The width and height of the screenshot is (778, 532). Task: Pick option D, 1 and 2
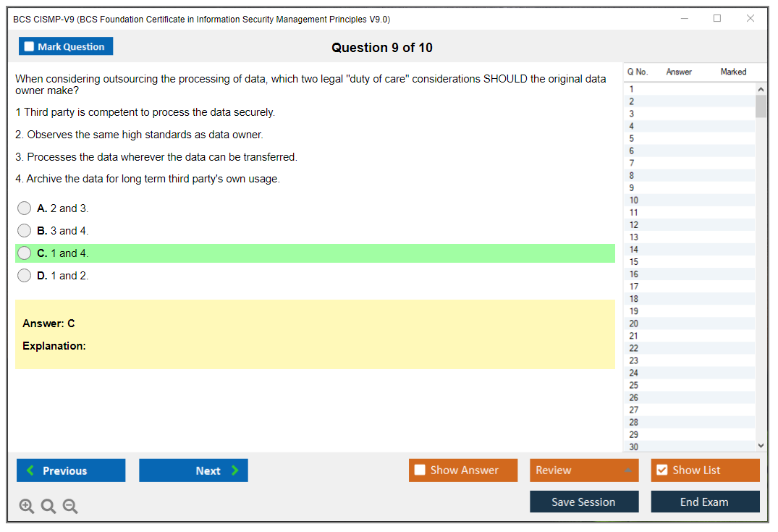click(x=25, y=276)
